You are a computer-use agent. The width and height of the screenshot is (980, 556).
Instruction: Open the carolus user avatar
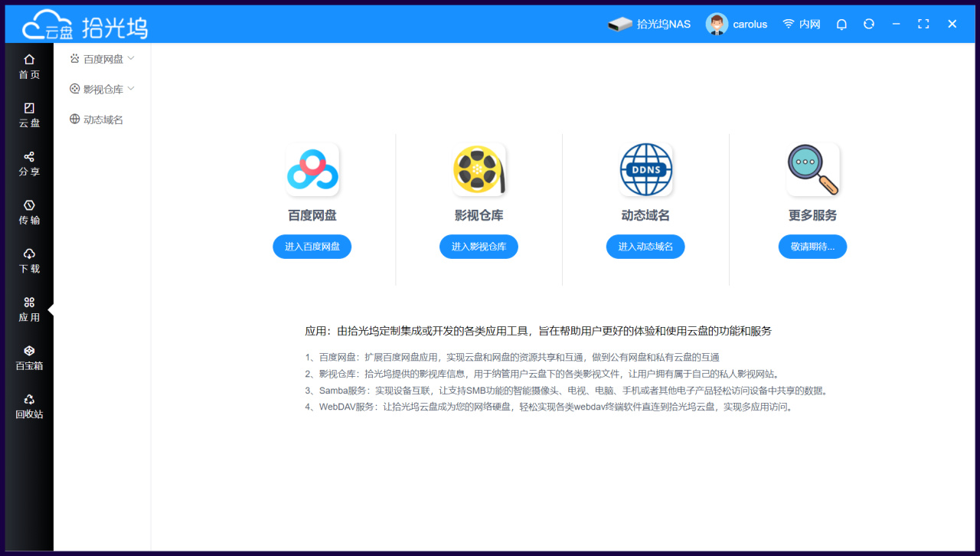point(717,25)
